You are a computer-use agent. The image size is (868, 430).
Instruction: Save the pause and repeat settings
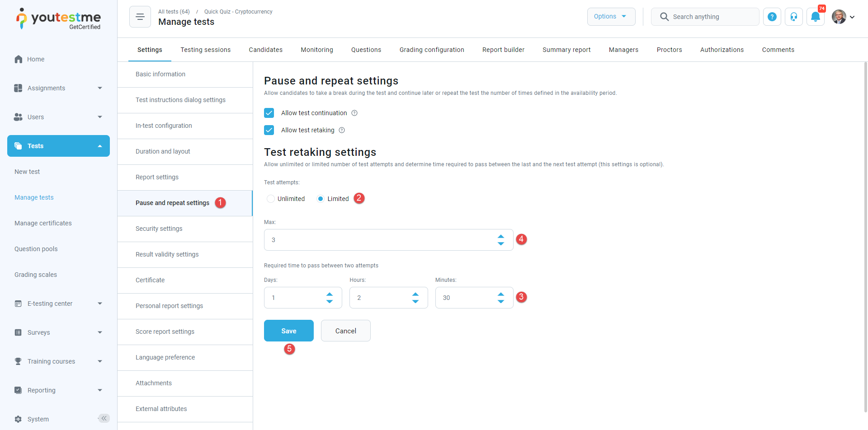tap(288, 331)
